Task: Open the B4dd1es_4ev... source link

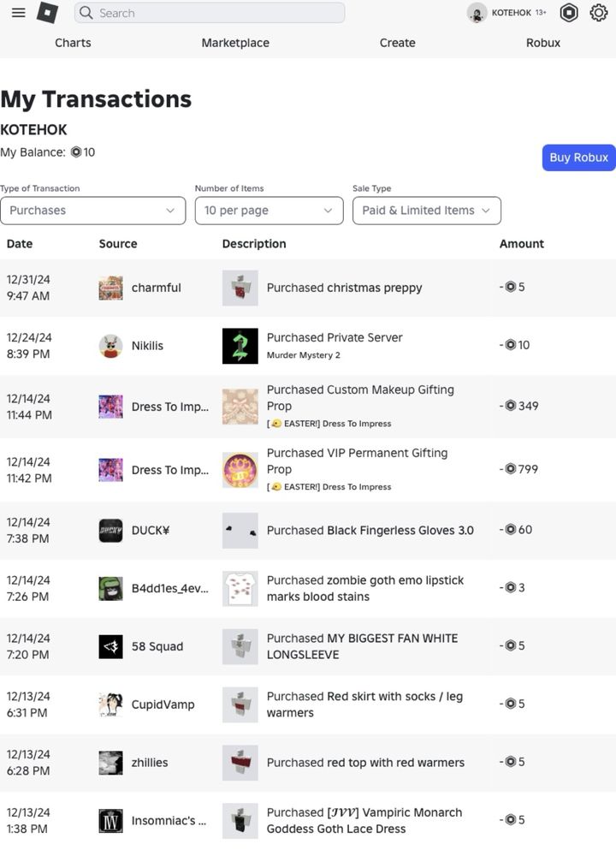Action: point(169,589)
